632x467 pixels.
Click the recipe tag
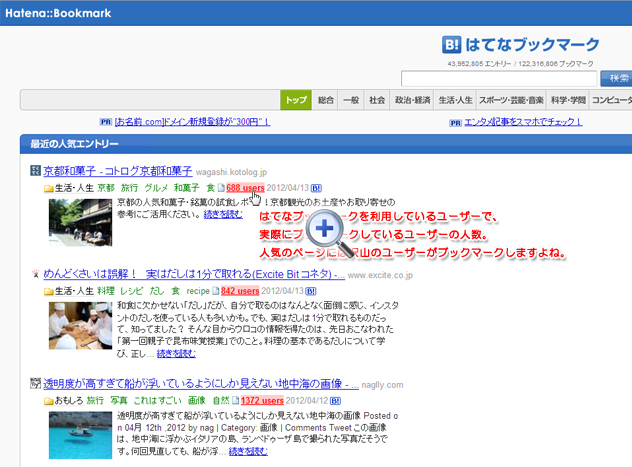(198, 291)
